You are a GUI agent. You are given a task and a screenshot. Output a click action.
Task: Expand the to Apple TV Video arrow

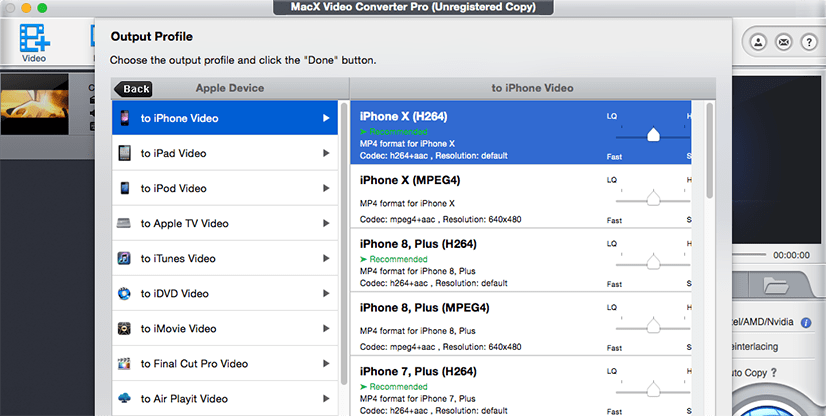coord(326,223)
